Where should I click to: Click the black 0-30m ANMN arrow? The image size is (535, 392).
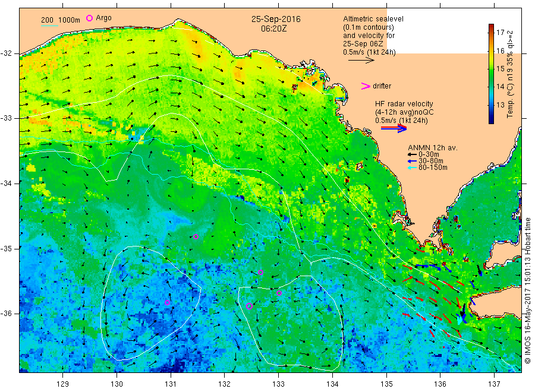tap(413, 154)
